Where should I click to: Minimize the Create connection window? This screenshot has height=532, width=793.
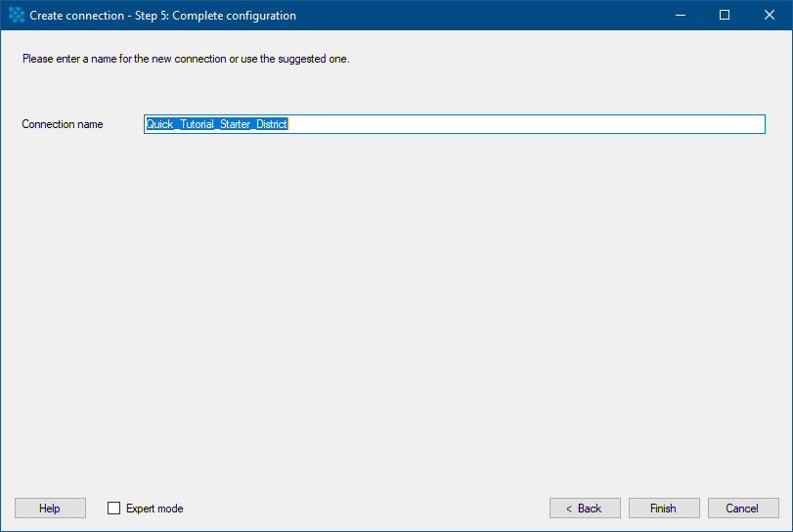click(x=681, y=15)
